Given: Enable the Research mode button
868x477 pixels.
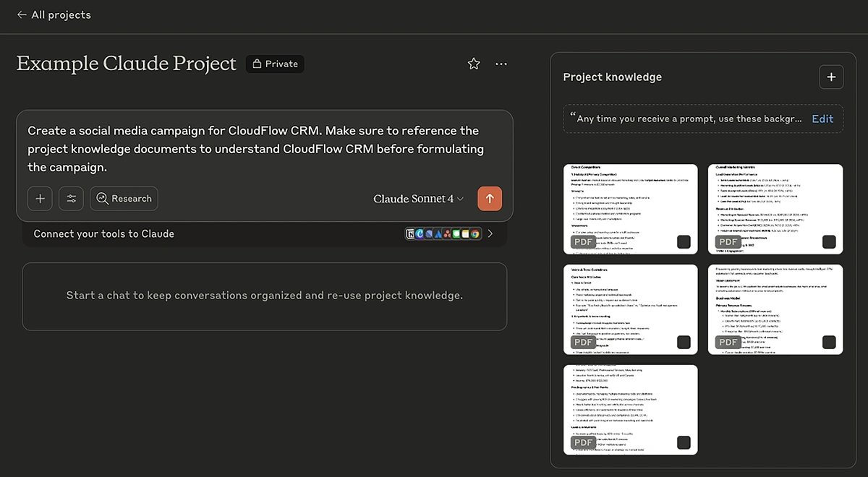Looking at the screenshot, I should tap(124, 199).
